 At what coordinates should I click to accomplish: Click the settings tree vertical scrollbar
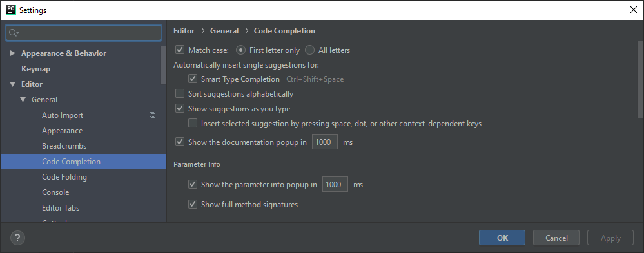pyautogui.click(x=164, y=66)
